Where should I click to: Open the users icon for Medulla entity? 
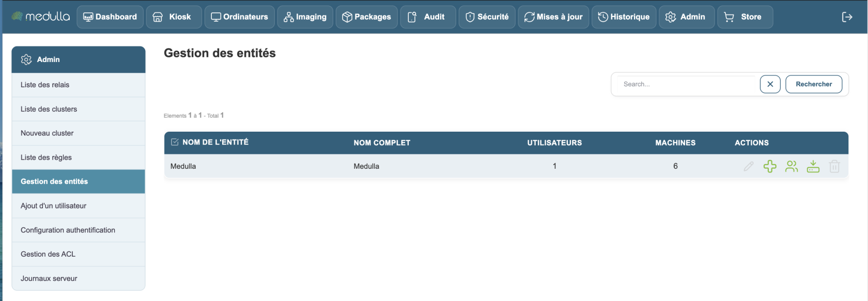(x=792, y=166)
